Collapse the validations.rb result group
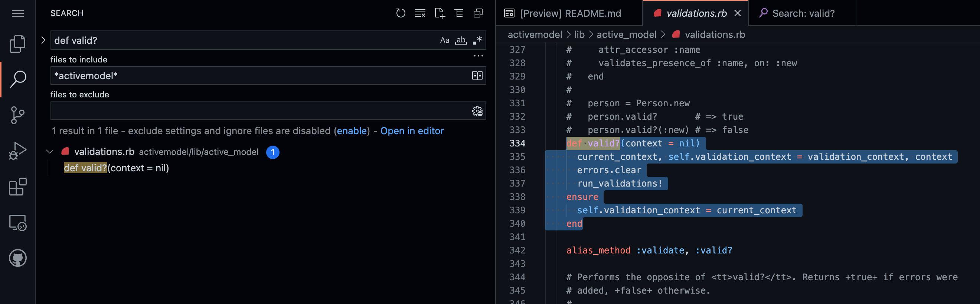980x304 pixels. [49, 152]
